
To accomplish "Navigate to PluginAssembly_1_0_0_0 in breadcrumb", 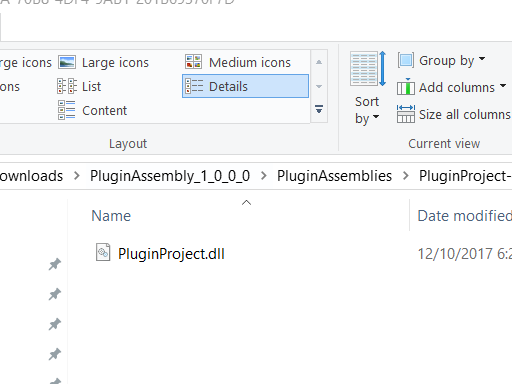I will click(x=170, y=176).
